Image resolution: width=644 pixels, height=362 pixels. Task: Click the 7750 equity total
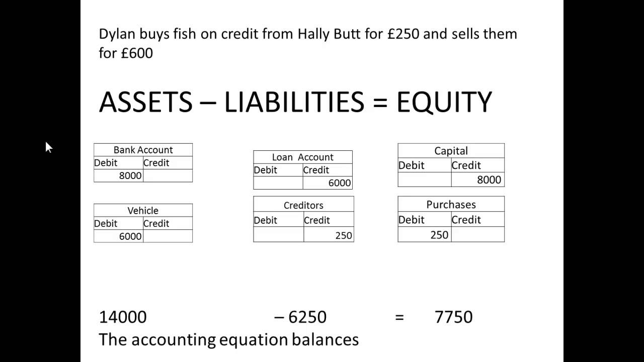(x=453, y=317)
